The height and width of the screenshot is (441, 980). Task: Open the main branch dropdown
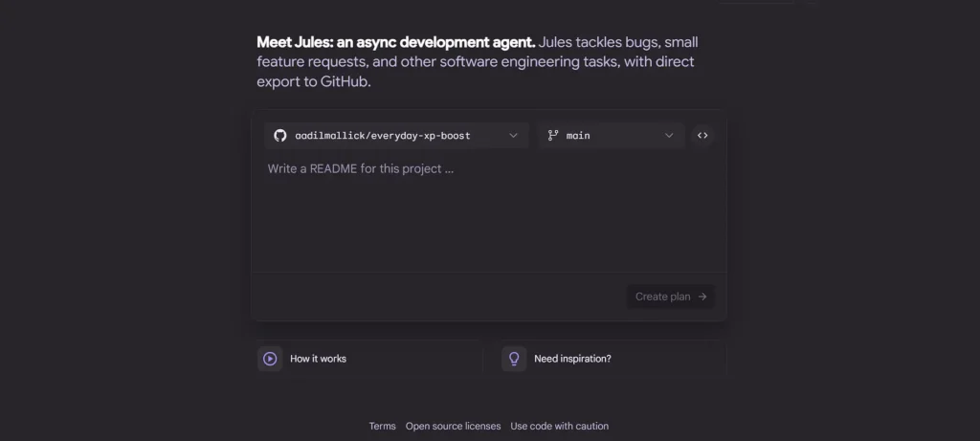click(x=611, y=136)
